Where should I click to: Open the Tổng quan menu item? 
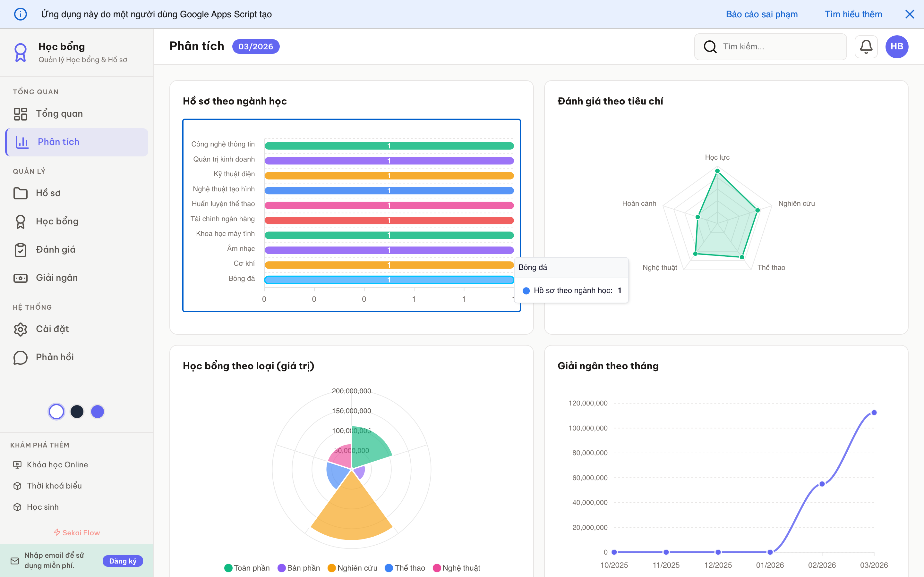point(59,114)
